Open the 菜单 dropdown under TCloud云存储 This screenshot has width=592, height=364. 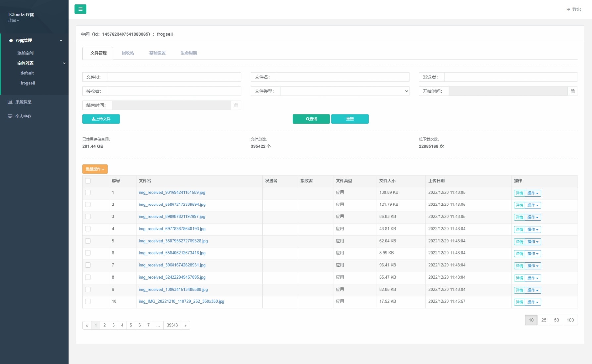[x=13, y=20]
